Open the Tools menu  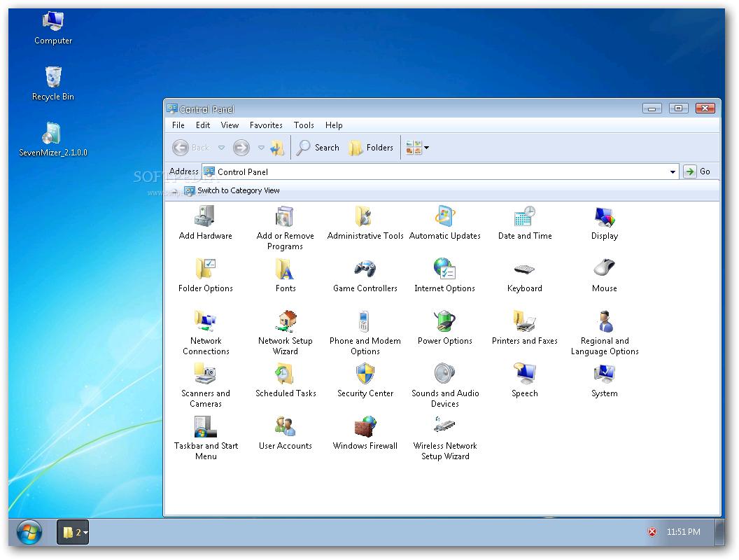304,125
